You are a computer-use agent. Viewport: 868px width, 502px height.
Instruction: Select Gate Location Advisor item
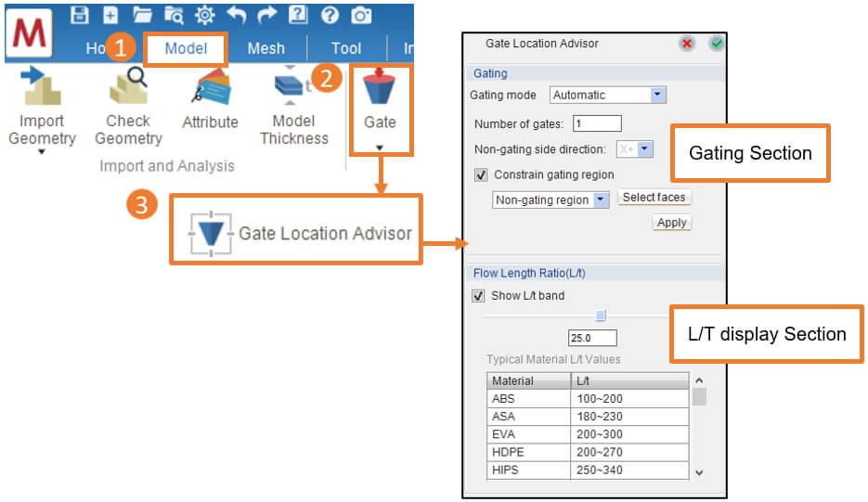(x=297, y=232)
